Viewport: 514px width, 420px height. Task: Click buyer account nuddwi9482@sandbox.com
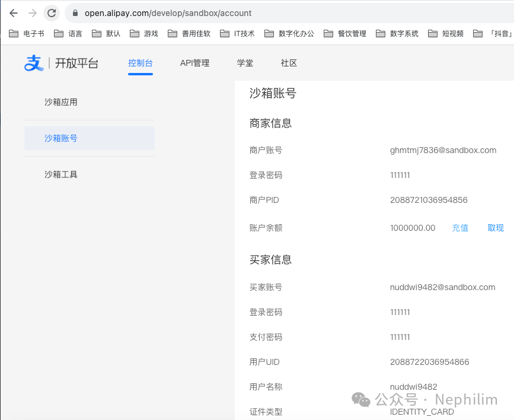(442, 287)
